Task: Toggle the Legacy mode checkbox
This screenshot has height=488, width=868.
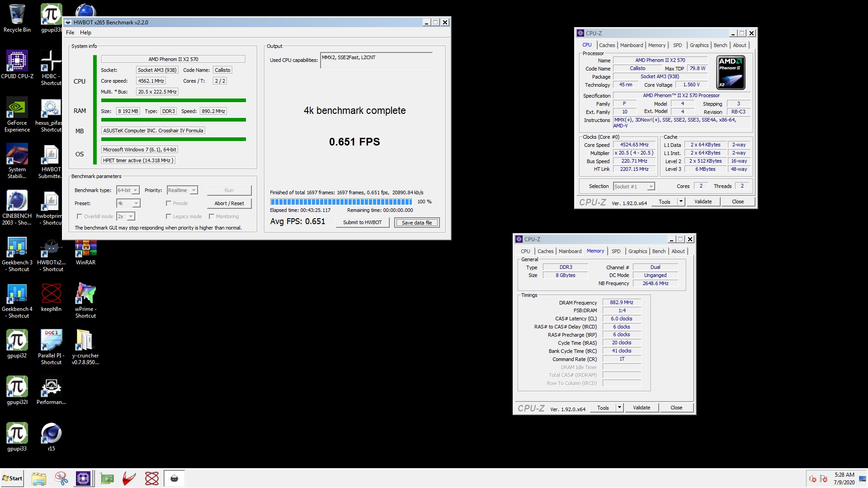Action: (169, 216)
